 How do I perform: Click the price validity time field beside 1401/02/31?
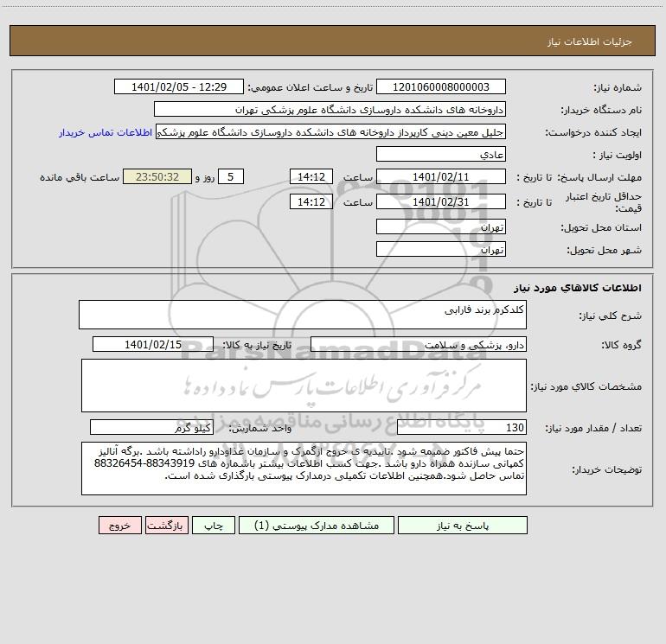pos(311,201)
